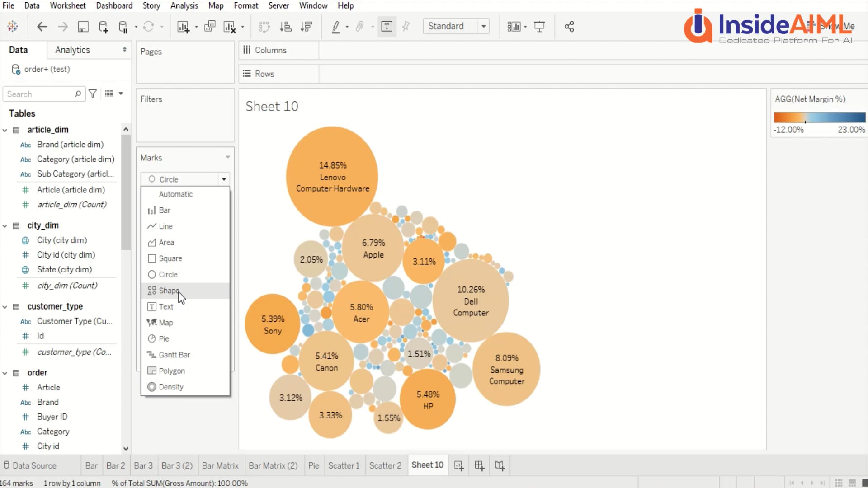Screen dimensions: 868x488
Task: Select the order+ (test) data source
Action: [x=47, y=69]
